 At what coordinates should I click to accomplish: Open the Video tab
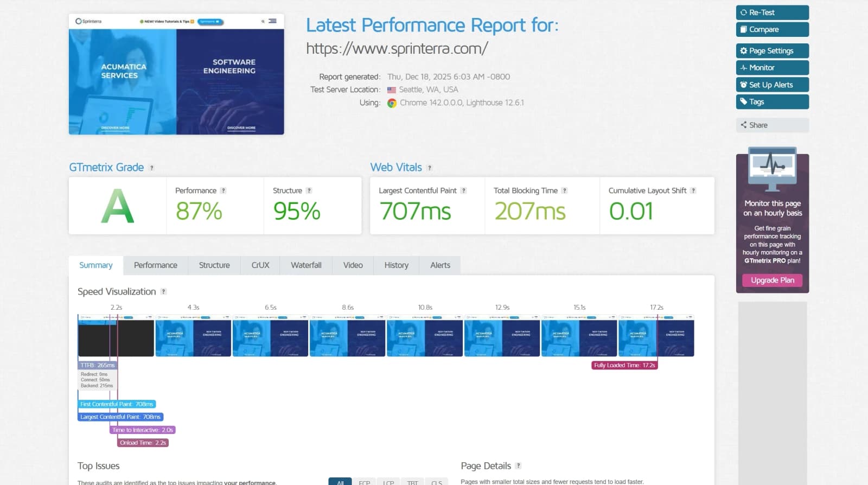[353, 265]
